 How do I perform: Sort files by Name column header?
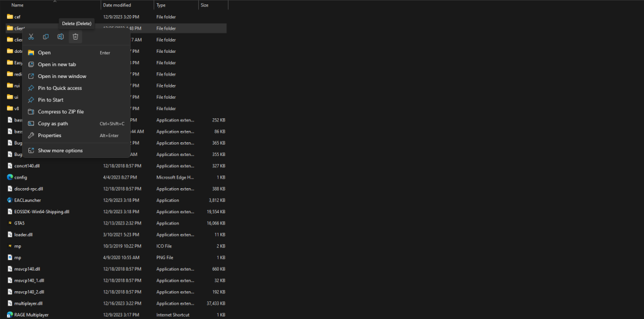point(18,5)
